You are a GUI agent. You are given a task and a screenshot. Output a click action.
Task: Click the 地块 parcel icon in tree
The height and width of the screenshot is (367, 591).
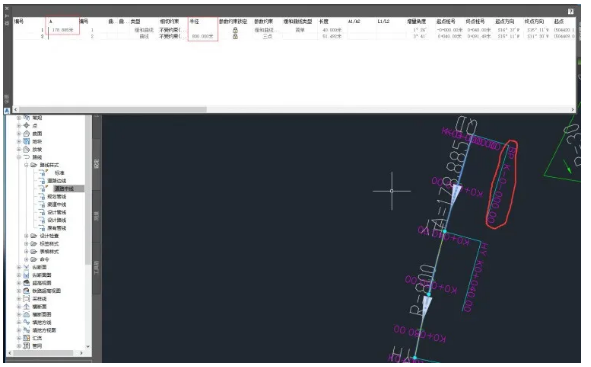(x=26, y=141)
